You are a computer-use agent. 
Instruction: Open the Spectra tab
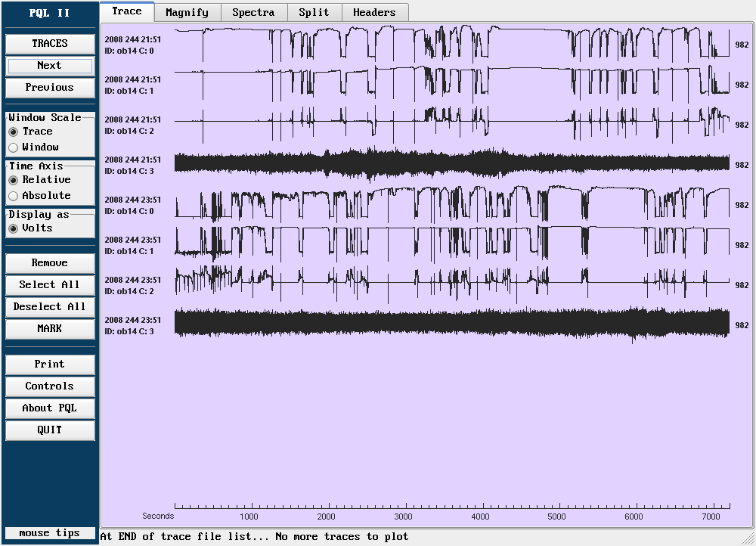(253, 12)
